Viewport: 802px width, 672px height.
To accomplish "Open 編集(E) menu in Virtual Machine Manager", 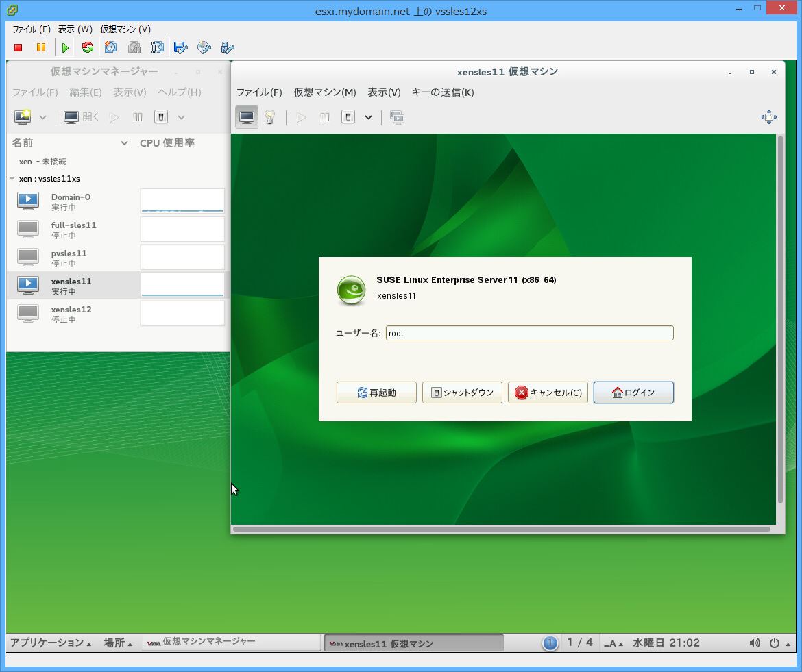I will 86,92.
